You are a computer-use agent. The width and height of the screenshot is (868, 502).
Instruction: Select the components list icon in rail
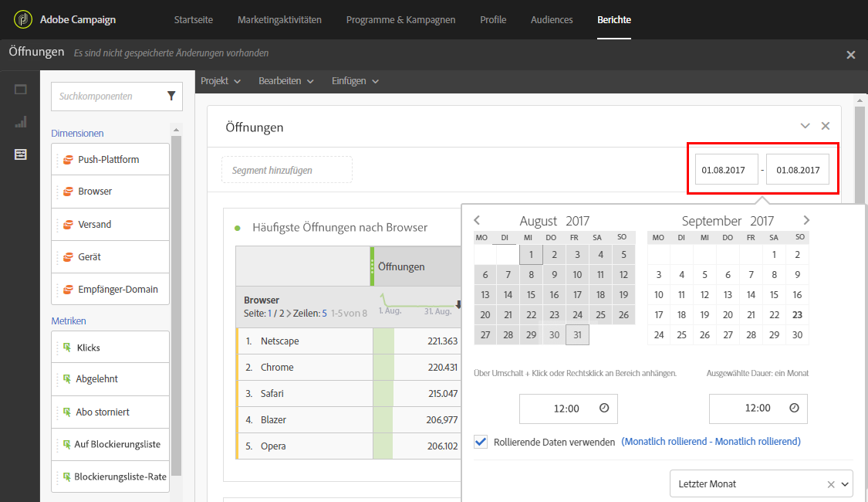point(21,154)
